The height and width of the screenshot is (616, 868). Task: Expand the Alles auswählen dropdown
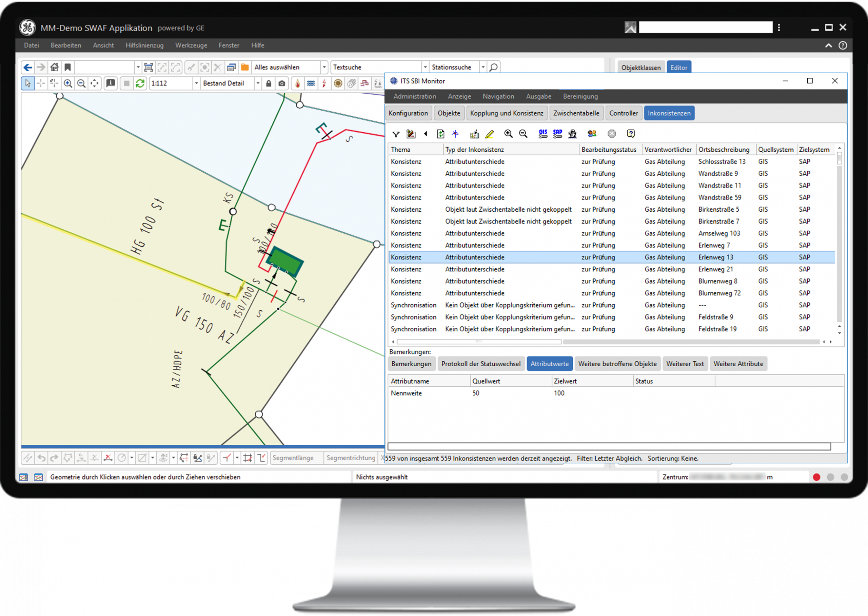click(324, 68)
